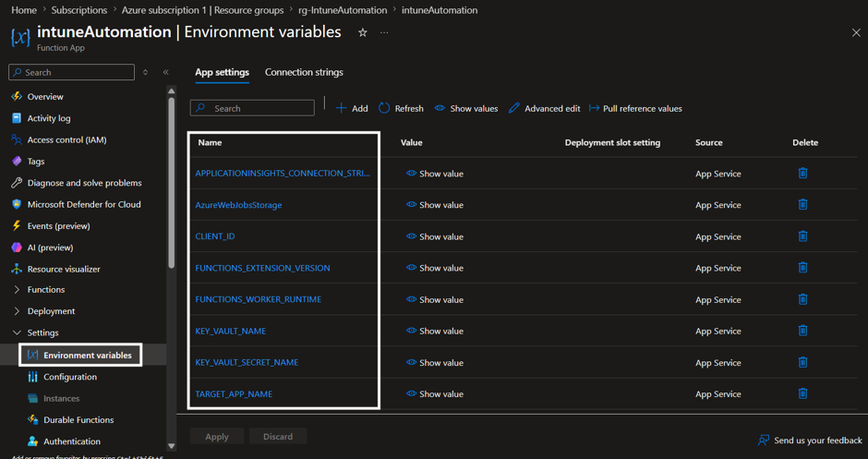The height and width of the screenshot is (459, 868).
Task: Click the sidebar Search field
Action: click(x=72, y=72)
